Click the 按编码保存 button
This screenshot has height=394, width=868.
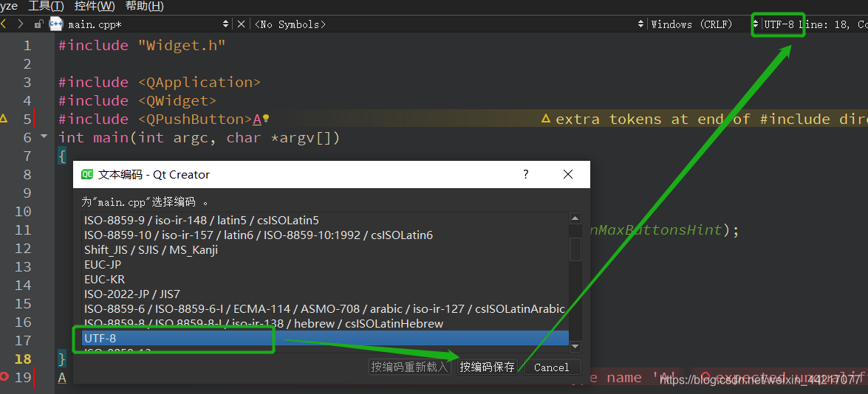[x=487, y=367]
